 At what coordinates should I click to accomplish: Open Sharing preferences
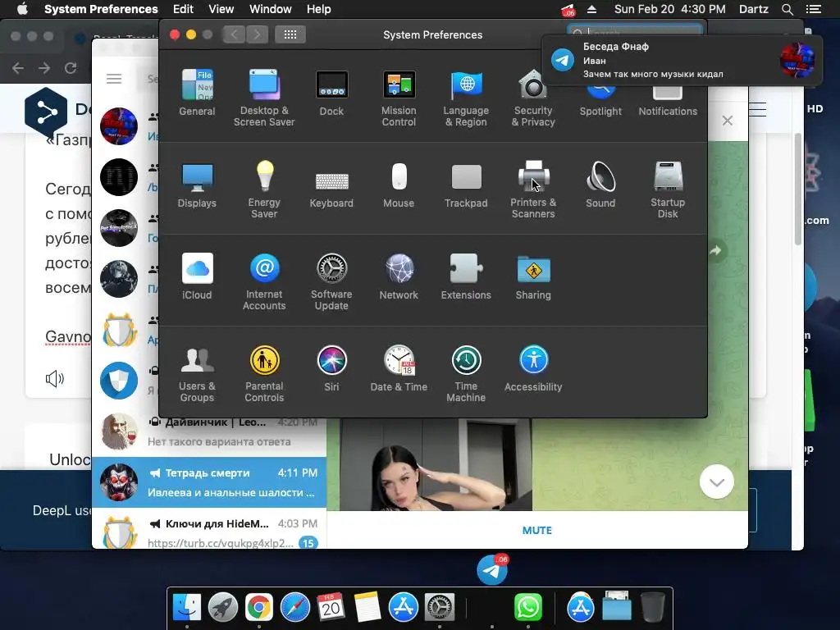click(533, 276)
